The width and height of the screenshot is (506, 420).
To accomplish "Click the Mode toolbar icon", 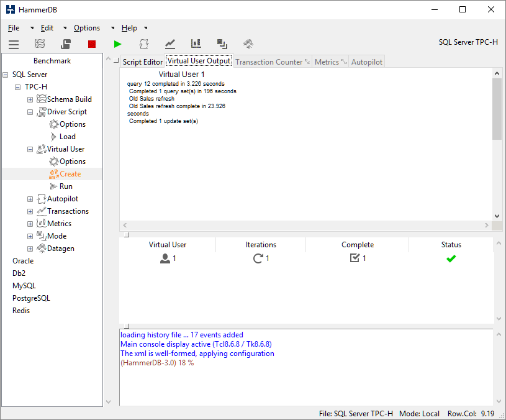I will 222,44.
